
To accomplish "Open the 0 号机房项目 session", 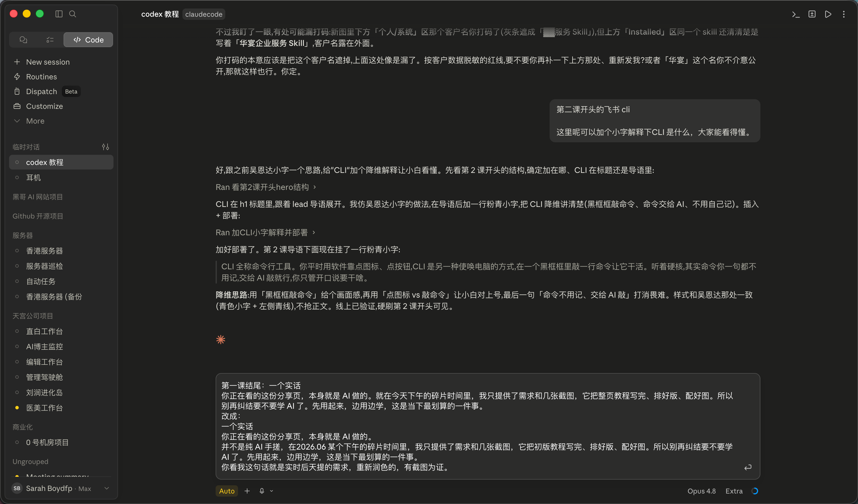I will (x=61, y=442).
